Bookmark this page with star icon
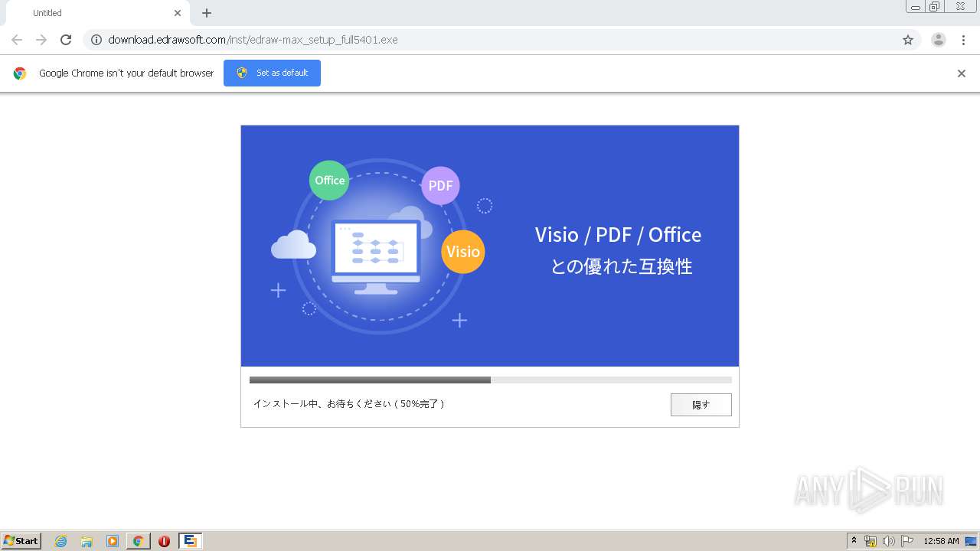This screenshot has height=551, width=980. tap(908, 40)
